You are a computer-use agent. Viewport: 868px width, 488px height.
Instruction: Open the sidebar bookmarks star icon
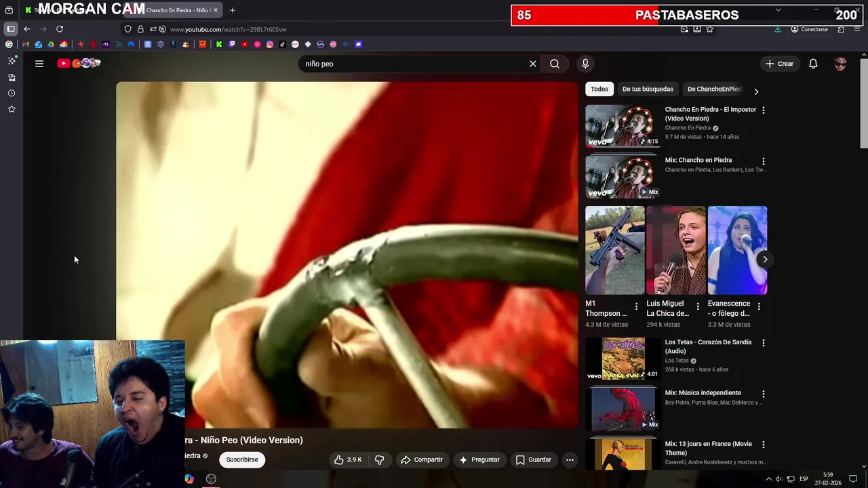click(x=12, y=108)
